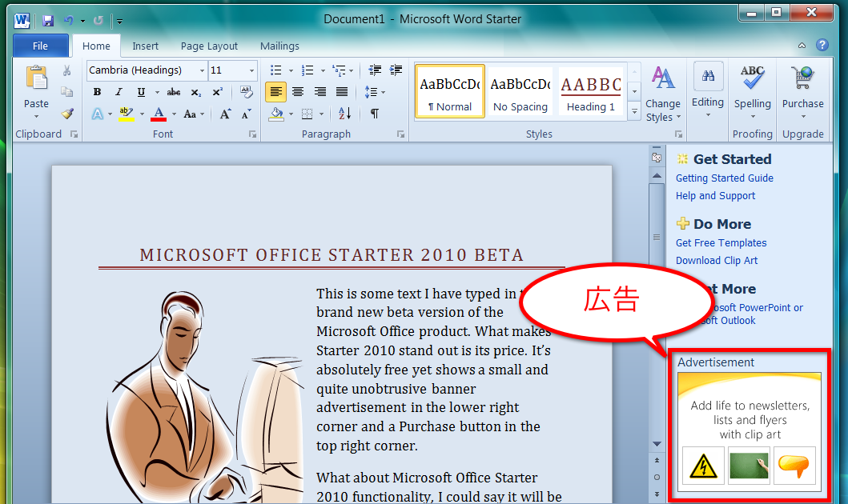Apply Text Effects glowing A icon
The height and width of the screenshot is (504, 848).
(98, 114)
